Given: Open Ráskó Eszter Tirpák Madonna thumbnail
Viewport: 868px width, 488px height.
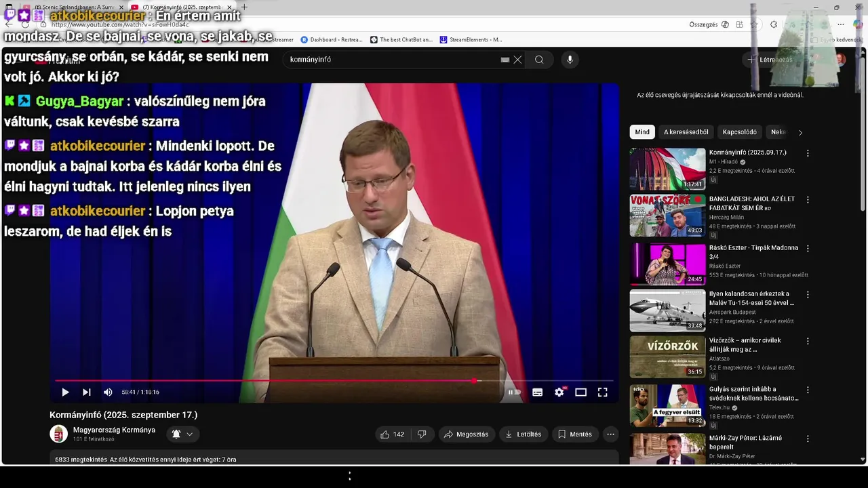Looking at the screenshot, I should coord(667,264).
